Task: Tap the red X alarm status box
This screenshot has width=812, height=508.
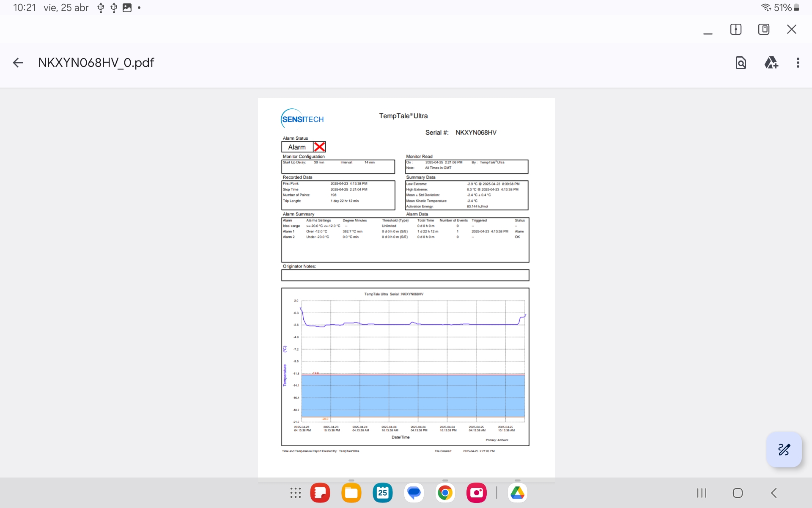Action: pyautogui.click(x=319, y=147)
